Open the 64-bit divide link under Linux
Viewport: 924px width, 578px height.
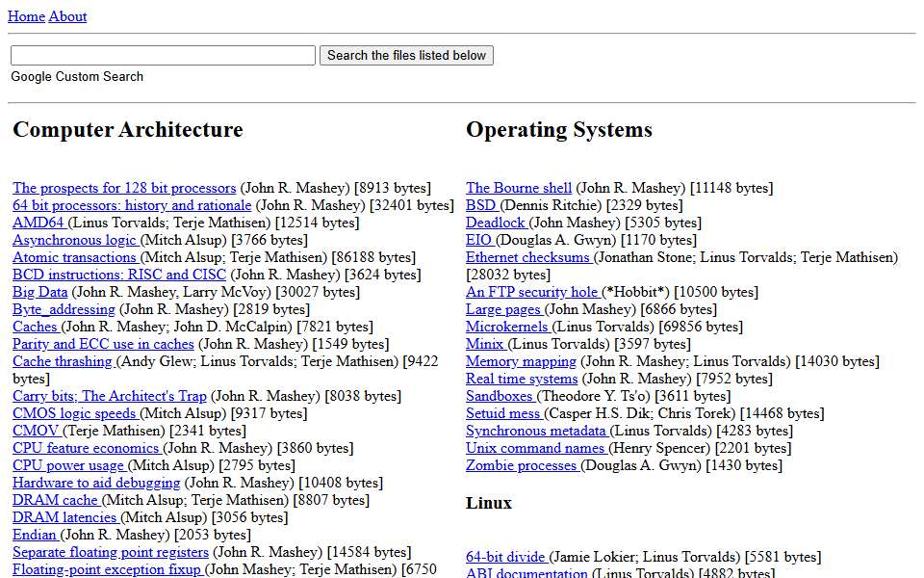coord(507,557)
